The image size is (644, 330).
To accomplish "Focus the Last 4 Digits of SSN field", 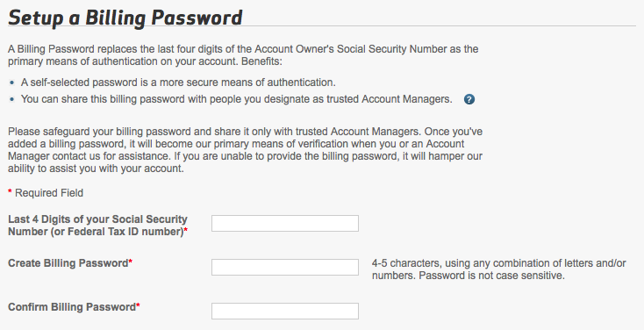I will click(285, 223).
